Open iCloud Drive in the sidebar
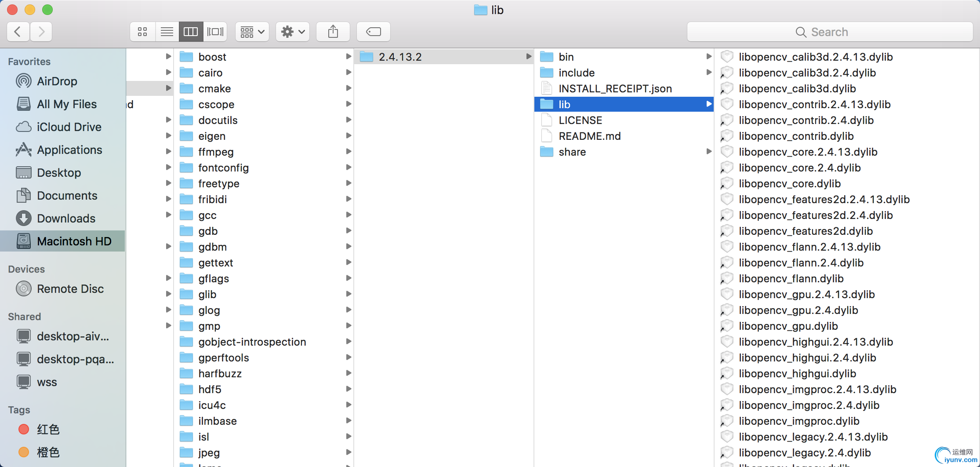Viewport: 980px width, 467px height. [62, 127]
